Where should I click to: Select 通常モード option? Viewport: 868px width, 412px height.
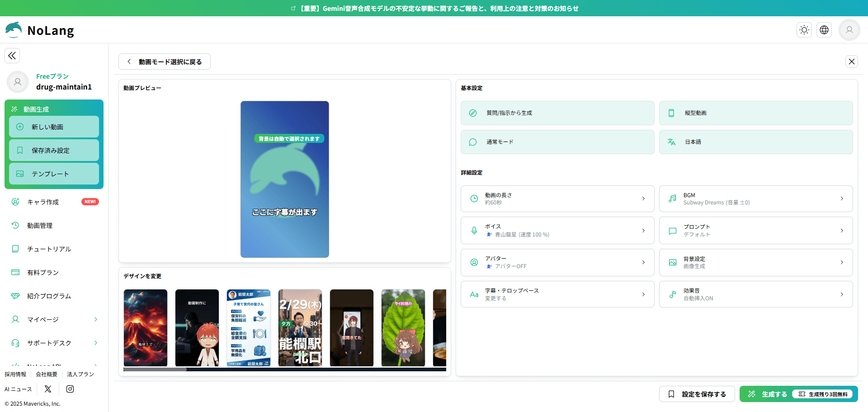pyautogui.click(x=557, y=142)
